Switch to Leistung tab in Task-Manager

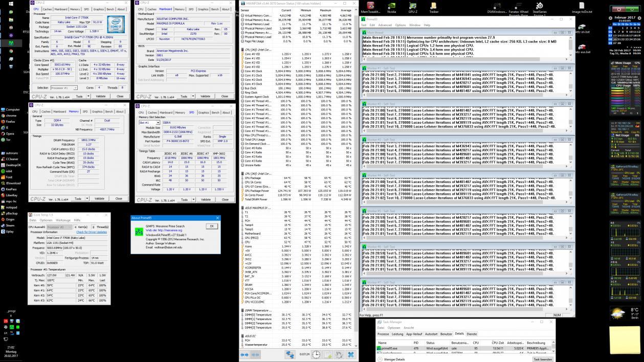[397, 334]
